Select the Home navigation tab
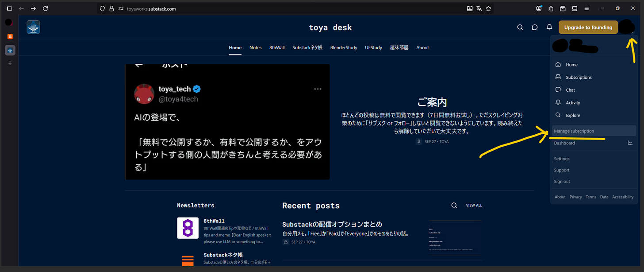Screen dimensions: 644x272 [235, 47]
